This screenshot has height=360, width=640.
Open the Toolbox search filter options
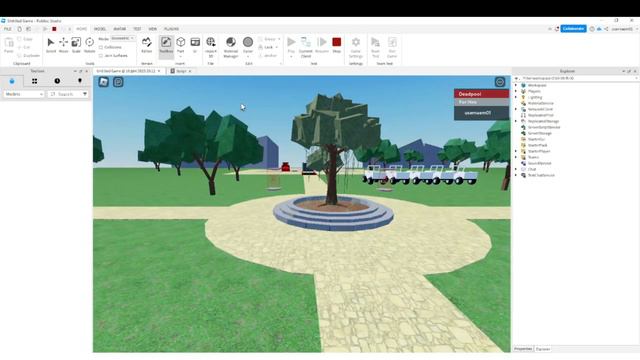tap(85, 94)
